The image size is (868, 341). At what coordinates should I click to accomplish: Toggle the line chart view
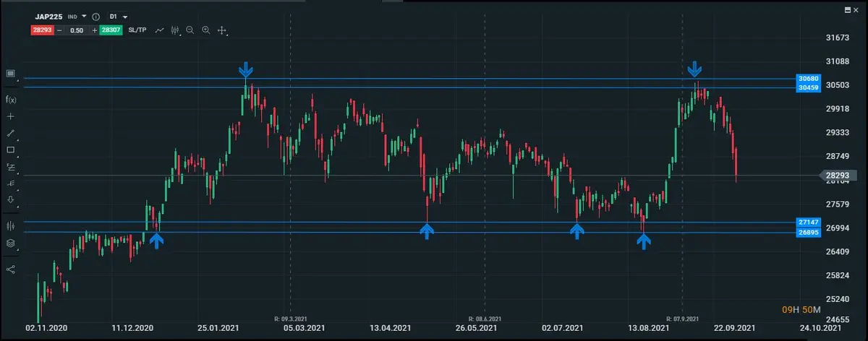(158, 30)
